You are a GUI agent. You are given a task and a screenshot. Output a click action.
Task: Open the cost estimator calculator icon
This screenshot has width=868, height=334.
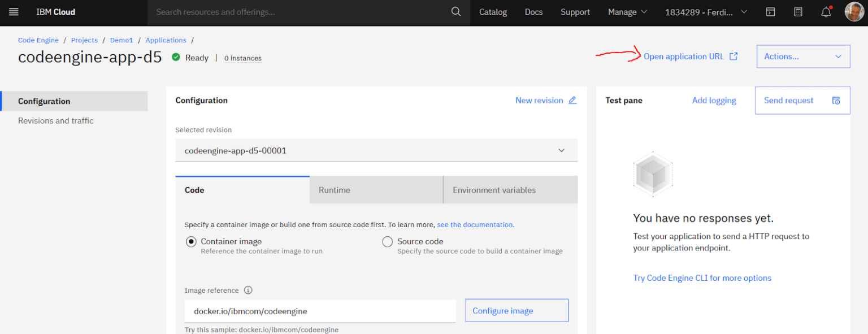coord(797,11)
